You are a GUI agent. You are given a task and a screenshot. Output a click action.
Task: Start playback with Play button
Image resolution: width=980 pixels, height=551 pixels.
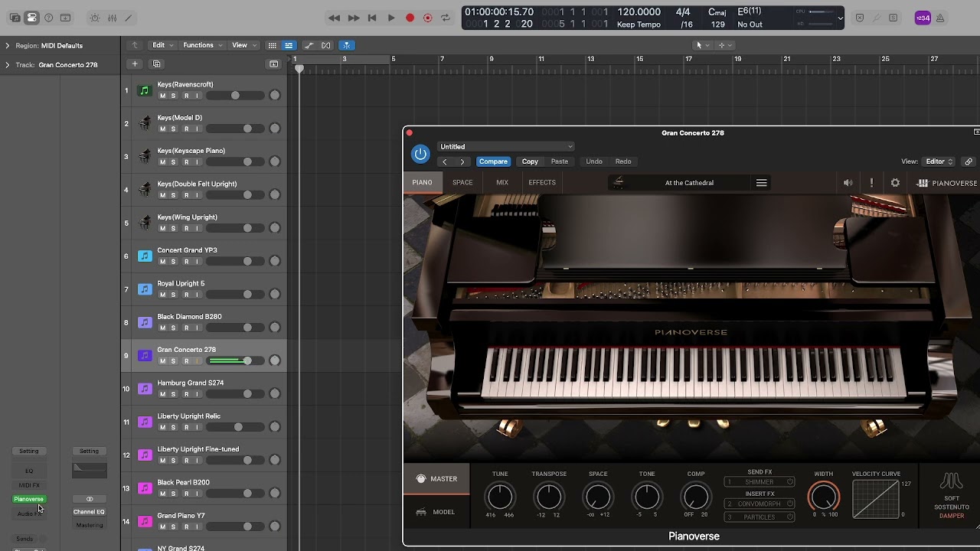391,18
